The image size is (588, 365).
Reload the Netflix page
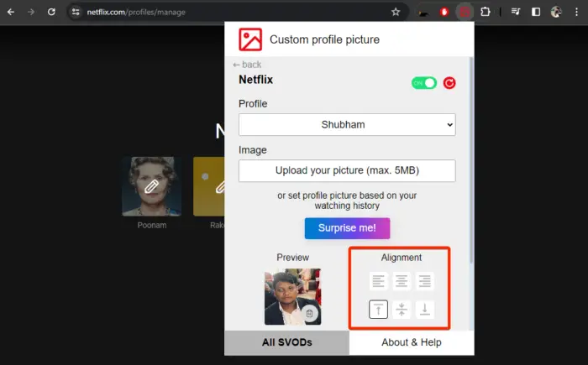pos(51,12)
